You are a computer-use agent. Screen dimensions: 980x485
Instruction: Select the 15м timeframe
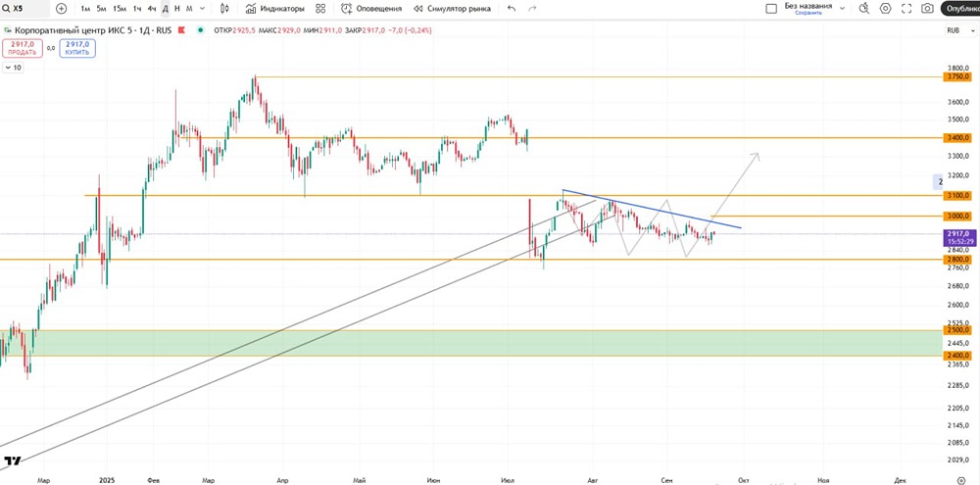(x=120, y=9)
